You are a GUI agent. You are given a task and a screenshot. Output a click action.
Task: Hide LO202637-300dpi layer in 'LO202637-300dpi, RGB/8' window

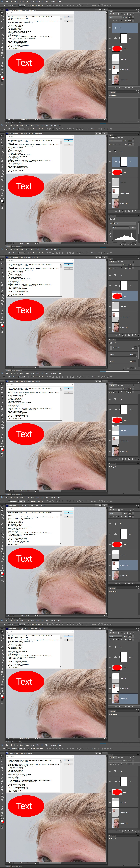(110, 565)
